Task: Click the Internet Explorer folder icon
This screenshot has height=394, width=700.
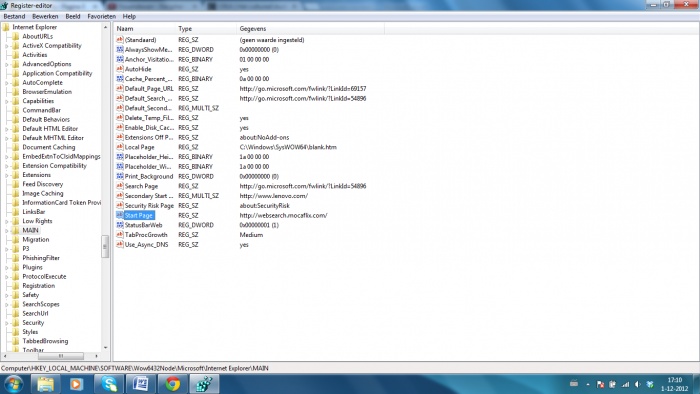Action: [x=6, y=27]
